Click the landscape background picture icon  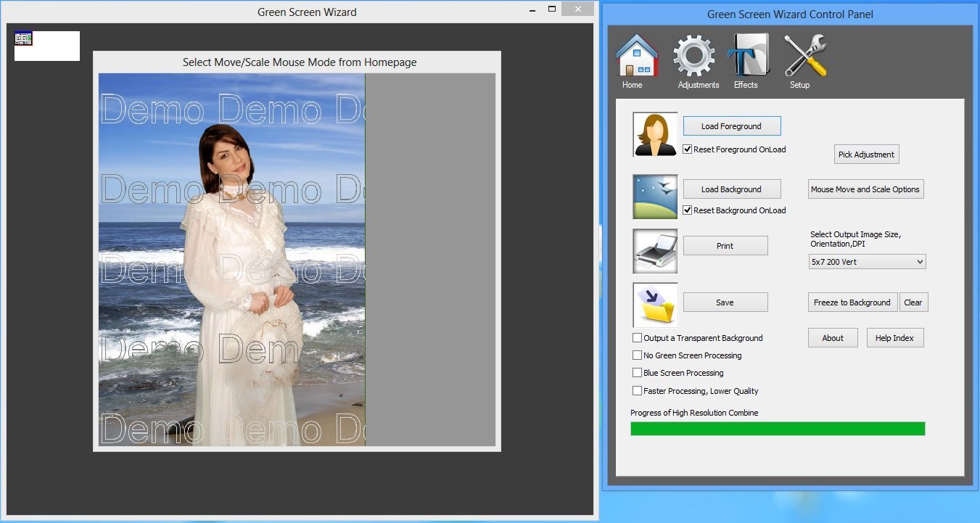pyautogui.click(x=655, y=197)
